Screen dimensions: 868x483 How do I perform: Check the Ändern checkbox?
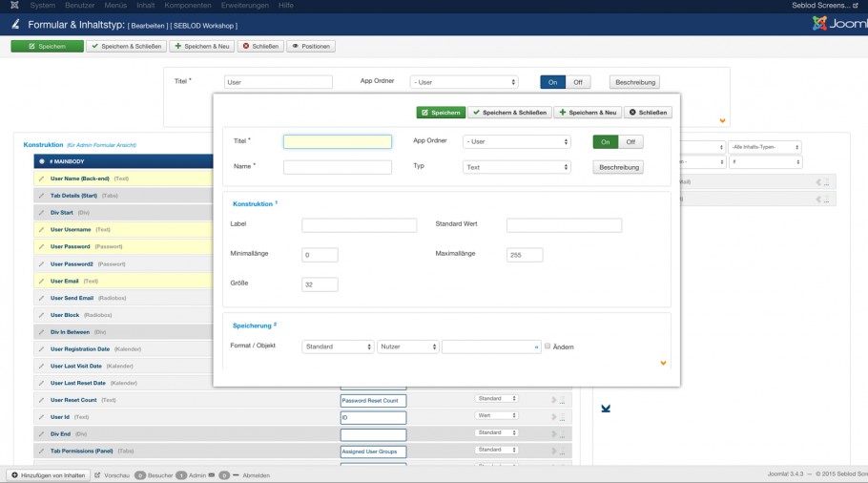click(x=548, y=346)
